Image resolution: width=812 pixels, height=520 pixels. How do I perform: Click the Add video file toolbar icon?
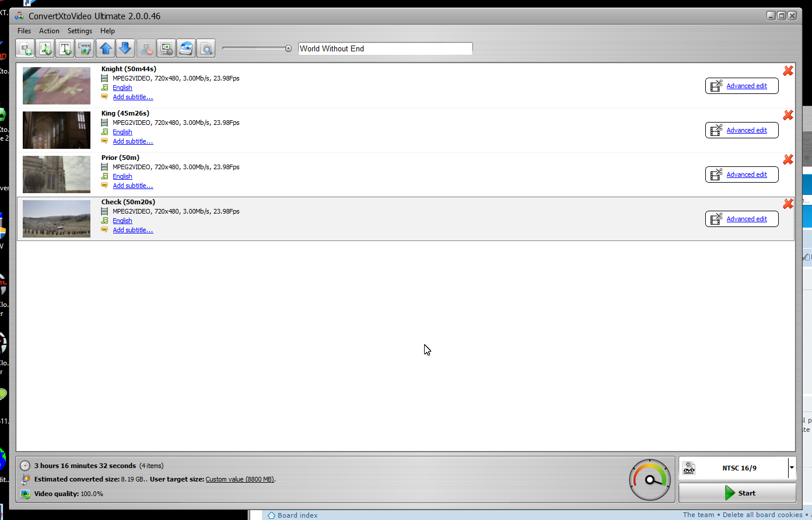(x=26, y=48)
